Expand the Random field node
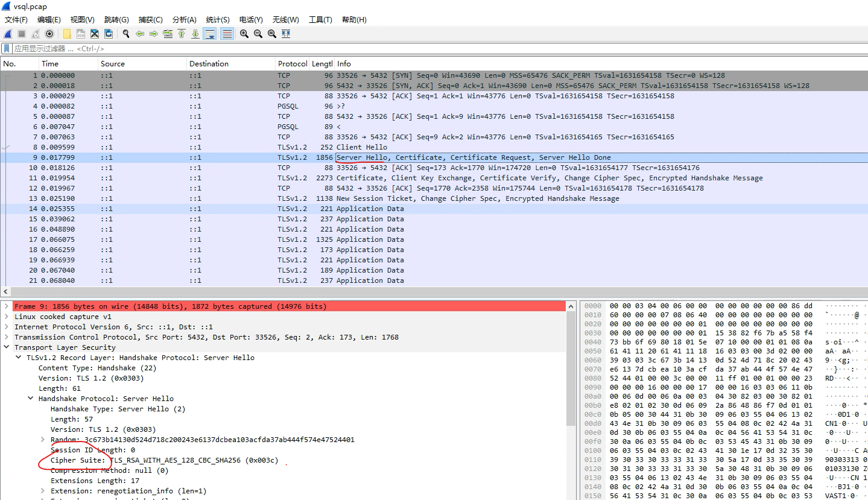This screenshot has width=868, height=500. pyautogui.click(x=42, y=440)
